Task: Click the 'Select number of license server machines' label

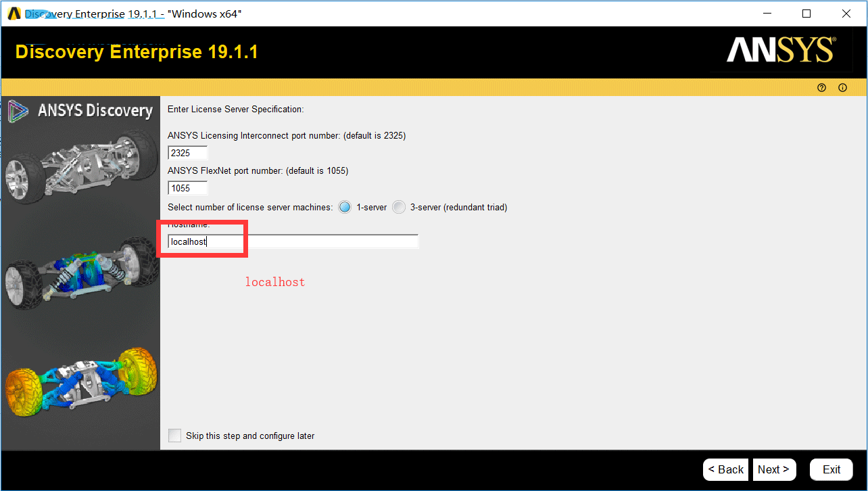Action: tap(250, 207)
